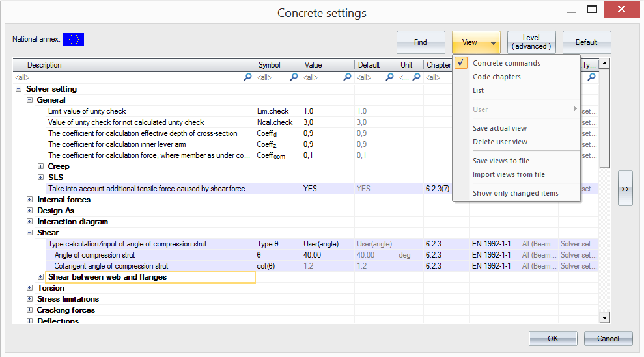644x357 pixels.
Task: Open the View dropdown button
Action: pos(476,42)
